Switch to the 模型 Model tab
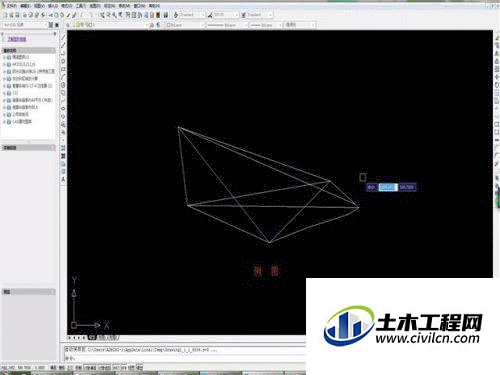 coord(92,338)
